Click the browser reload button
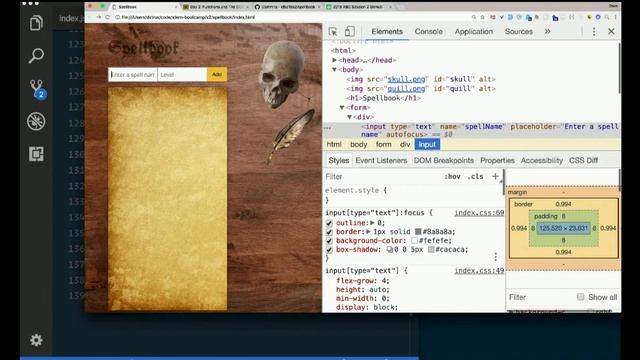Viewport: 640px width, 360px height. [x=107, y=17]
